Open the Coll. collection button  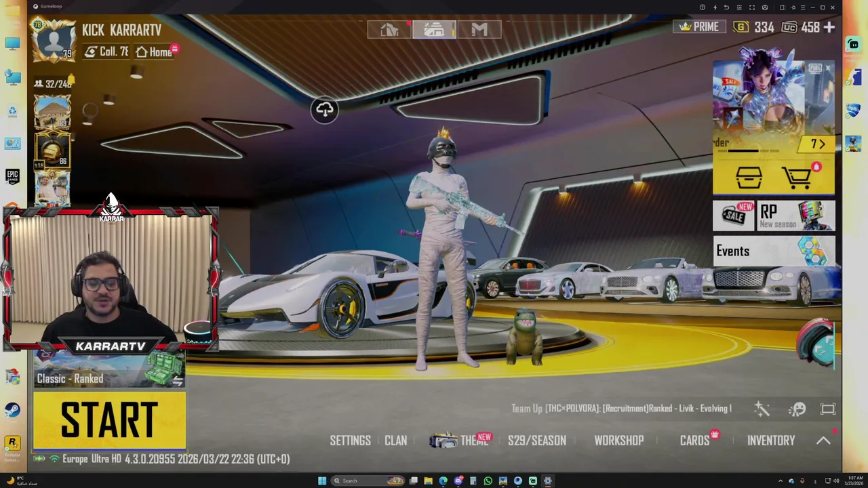tap(106, 52)
